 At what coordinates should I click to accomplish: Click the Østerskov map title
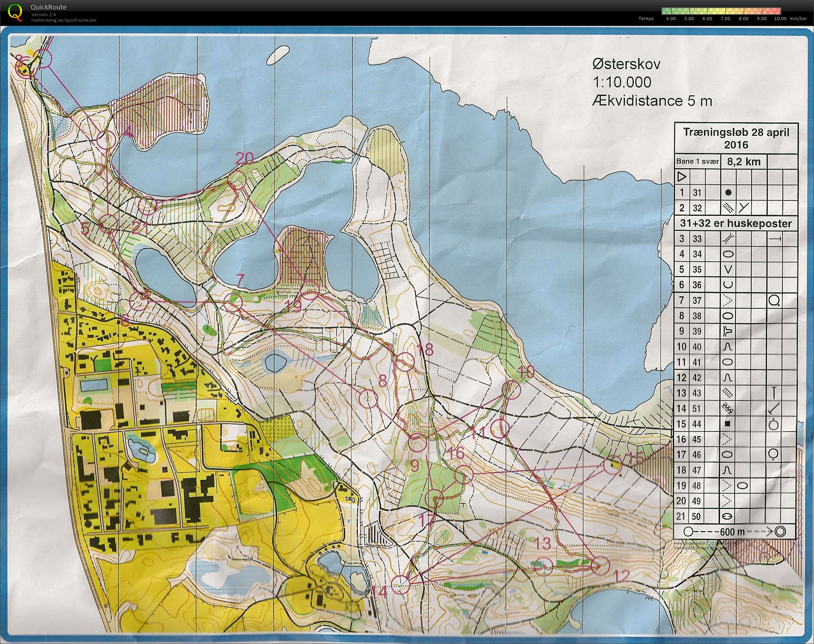pyautogui.click(x=626, y=64)
